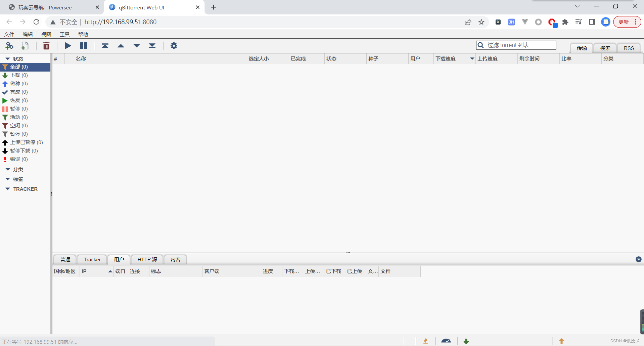The width and height of the screenshot is (644, 346).
Task: Switch to the RSS tab
Action: coord(629,48)
